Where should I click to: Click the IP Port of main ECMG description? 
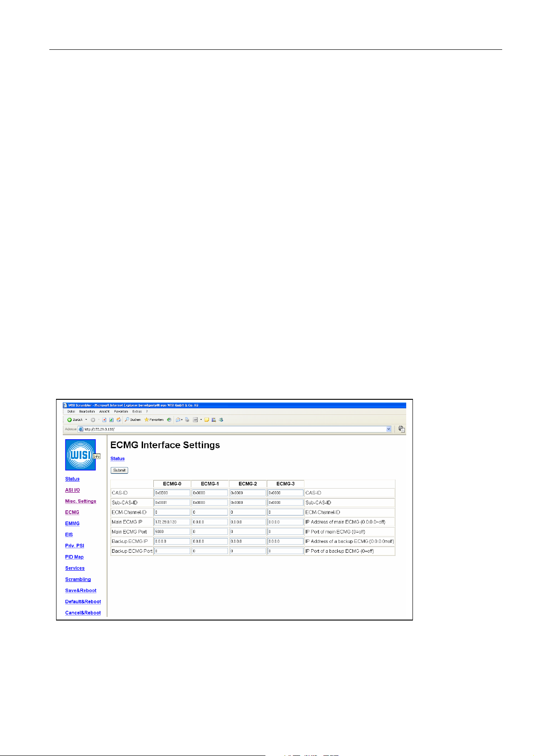(335, 532)
